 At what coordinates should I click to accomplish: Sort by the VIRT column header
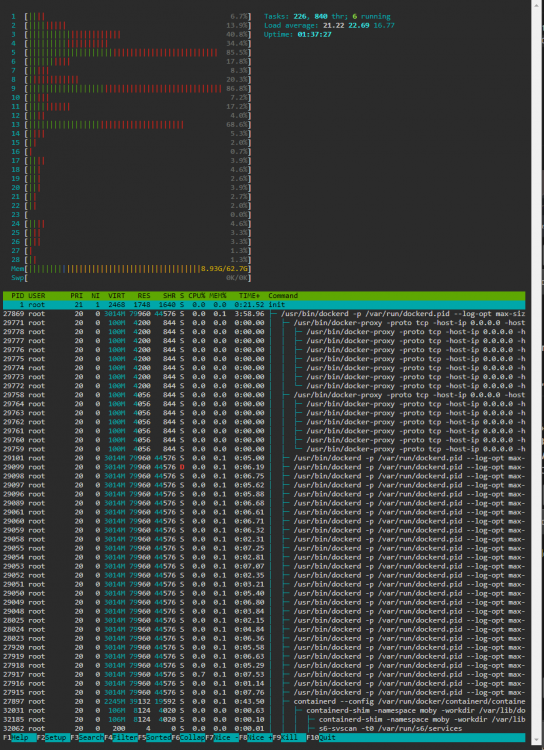[116, 296]
